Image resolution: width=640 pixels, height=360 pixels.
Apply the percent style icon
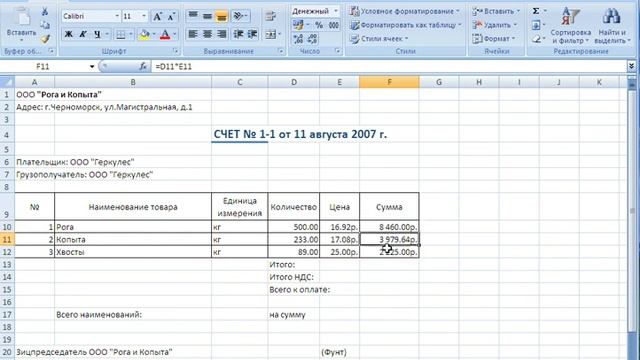point(319,25)
